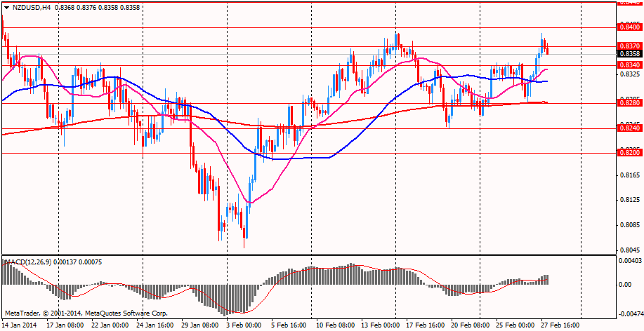Click the 0.8045 value on the price scale
The image size is (644, 331).
coord(630,250)
